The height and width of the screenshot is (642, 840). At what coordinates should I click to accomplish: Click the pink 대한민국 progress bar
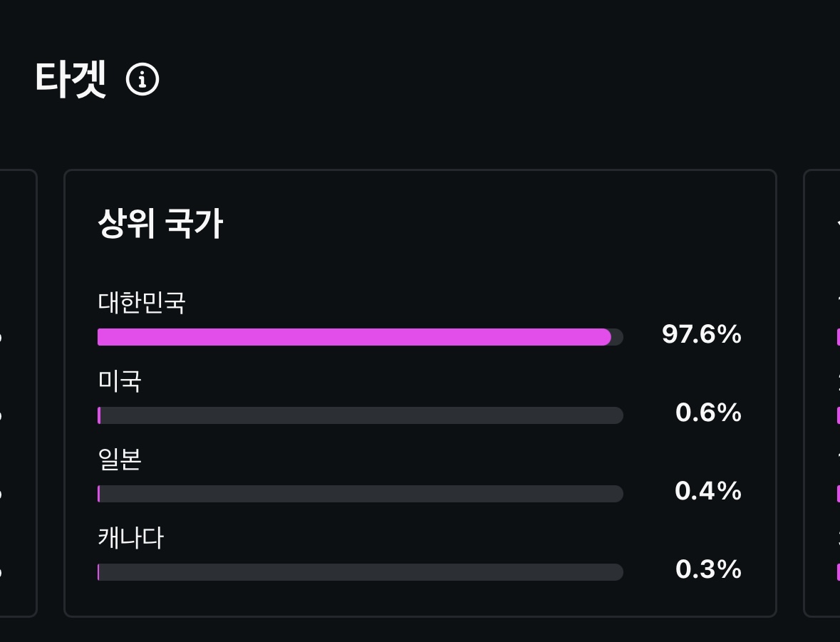(354, 337)
